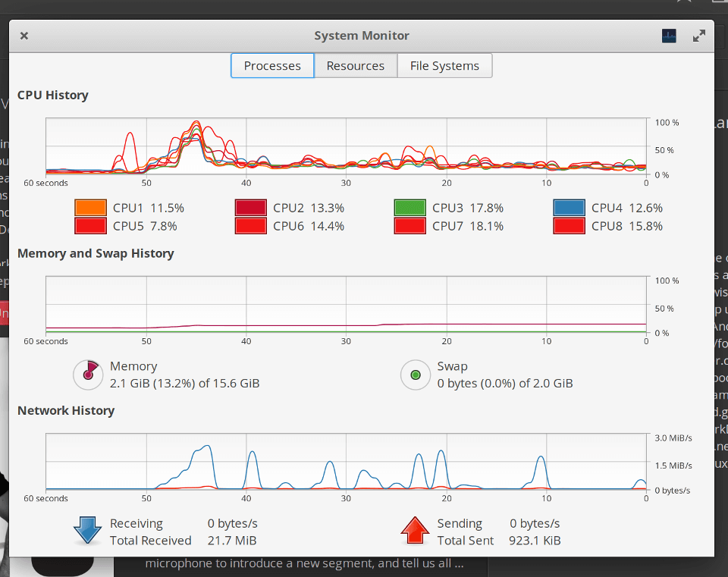The height and width of the screenshot is (577, 728).
Task: Click the CPU6 red color swatch
Action: tap(251, 226)
